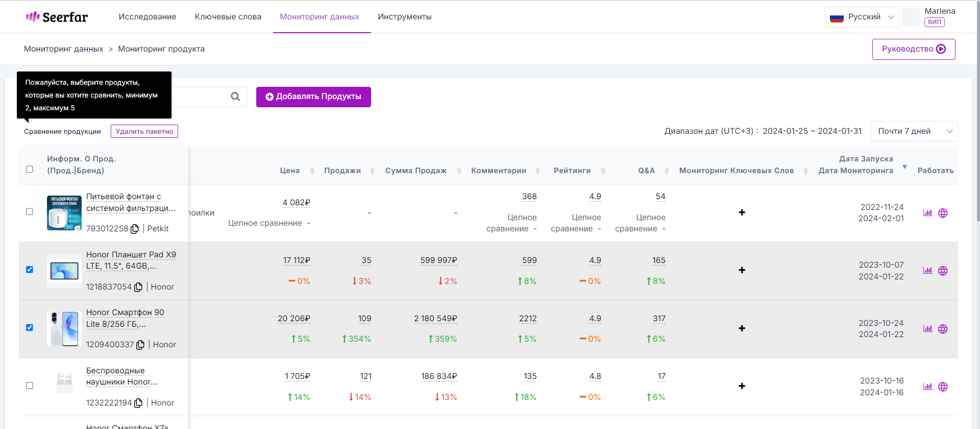Viewport: 980px width, 429px height.
Task: Open chart icon for Honor Pad X9 row
Action: (x=928, y=271)
